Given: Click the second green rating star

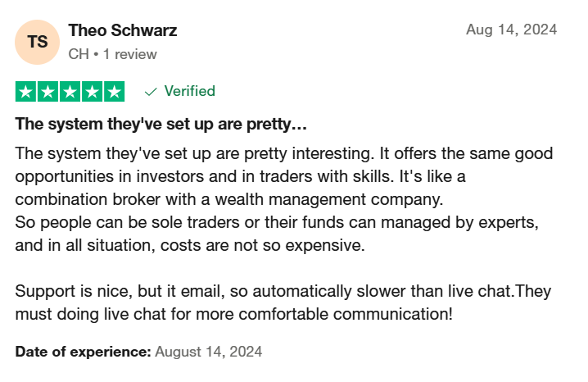Looking at the screenshot, I should click(47, 92).
